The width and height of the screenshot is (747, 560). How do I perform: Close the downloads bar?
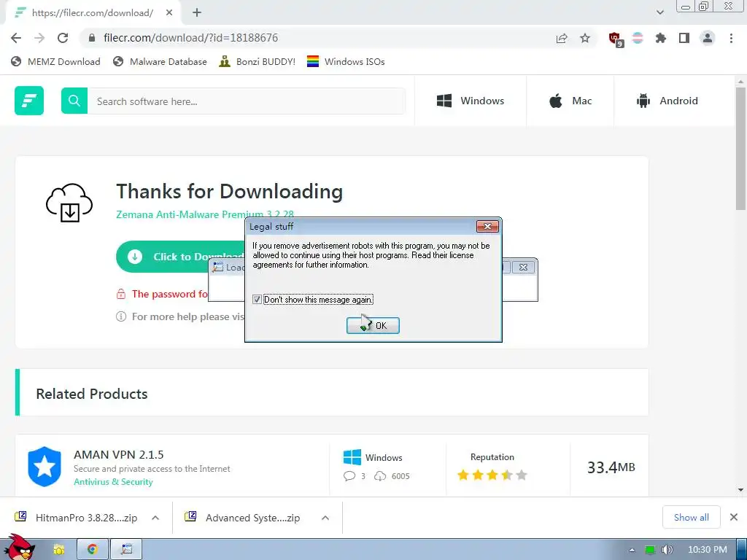(x=734, y=517)
